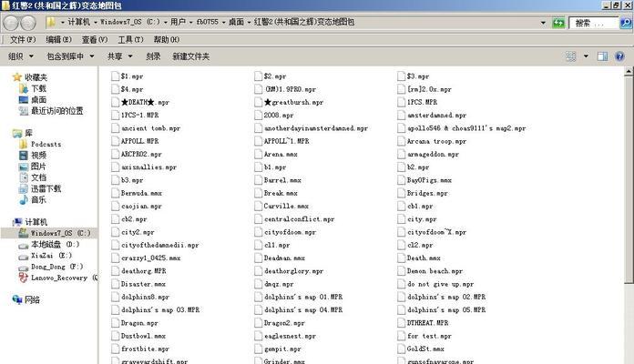Open the 图片 library
This screenshot has width=634, height=364.
(x=33, y=166)
